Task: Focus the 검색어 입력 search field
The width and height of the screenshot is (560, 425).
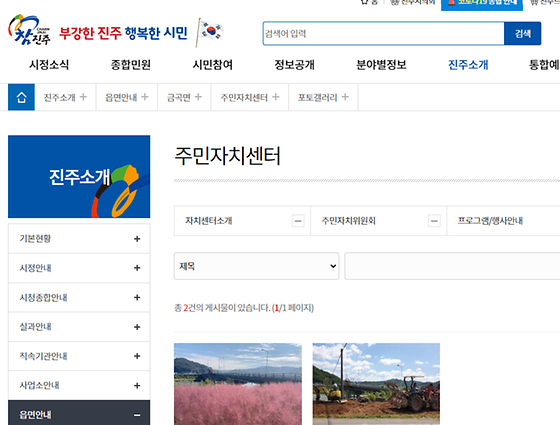Action: (x=384, y=34)
